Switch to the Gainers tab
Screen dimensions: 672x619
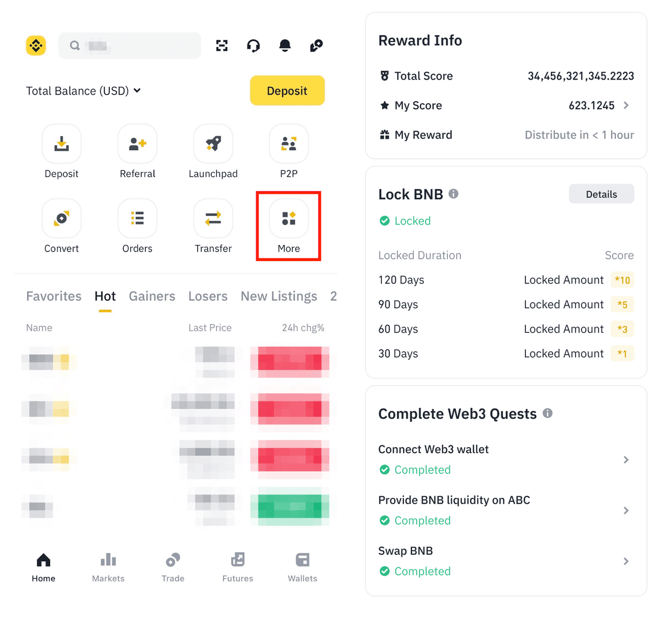pyautogui.click(x=152, y=296)
